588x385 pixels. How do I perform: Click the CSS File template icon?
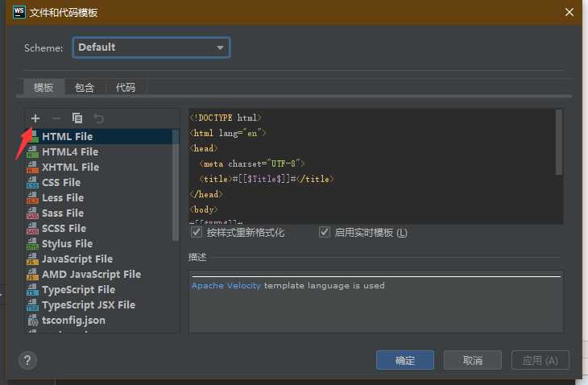(33, 183)
